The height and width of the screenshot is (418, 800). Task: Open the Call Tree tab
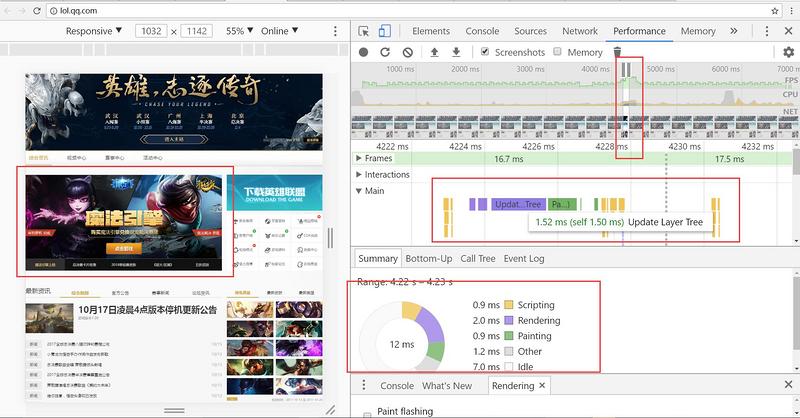[x=478, y=259]
